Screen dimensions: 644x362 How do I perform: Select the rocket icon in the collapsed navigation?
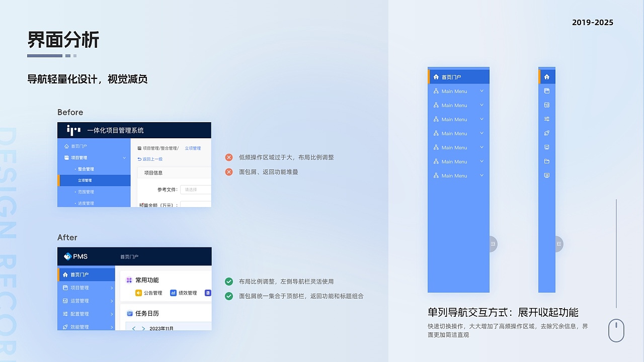[547, 133]
